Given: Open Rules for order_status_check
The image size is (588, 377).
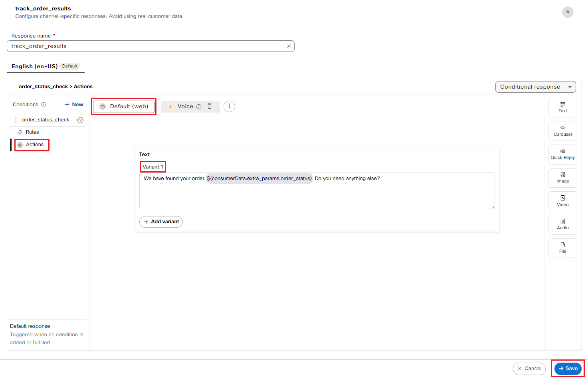Looking at the screenshot, I should point(32,132).
